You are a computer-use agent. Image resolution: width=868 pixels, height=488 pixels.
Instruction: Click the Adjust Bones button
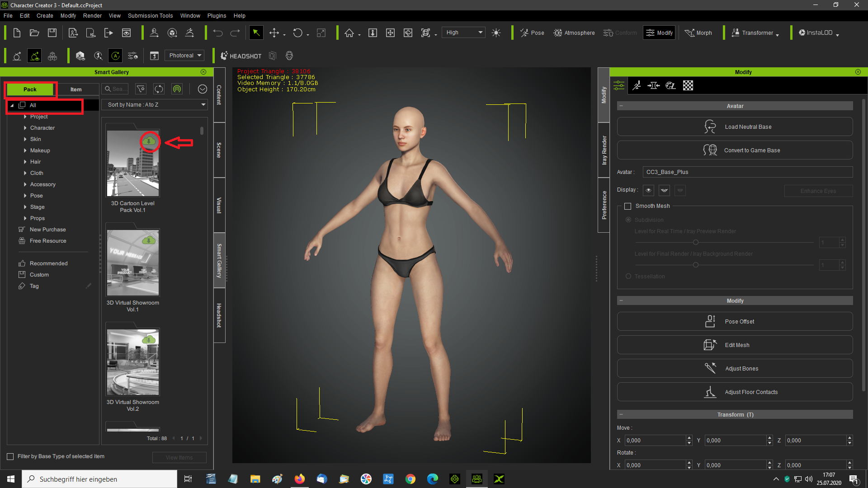(x=735, y=369)
